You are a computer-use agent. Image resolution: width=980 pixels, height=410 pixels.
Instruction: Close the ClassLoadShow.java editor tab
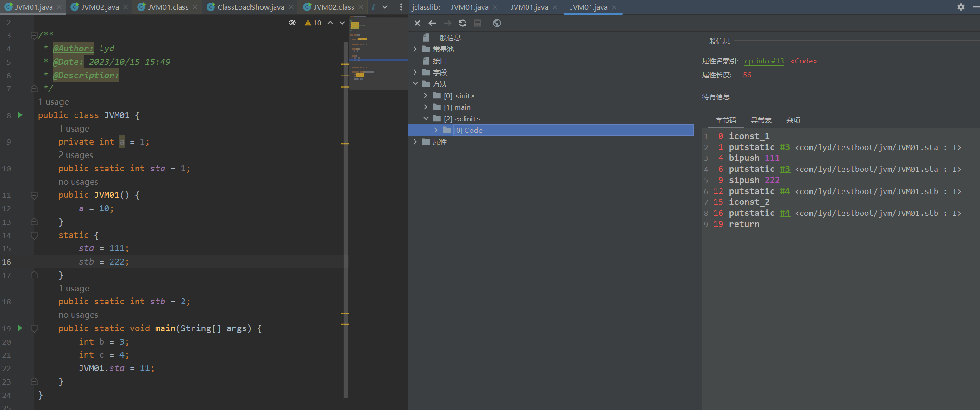291,7
